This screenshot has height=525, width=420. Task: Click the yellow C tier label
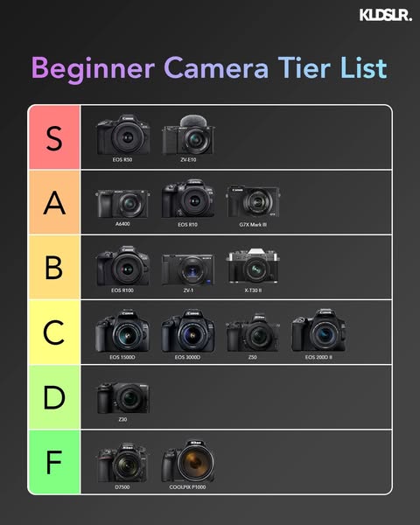[54, 332]
